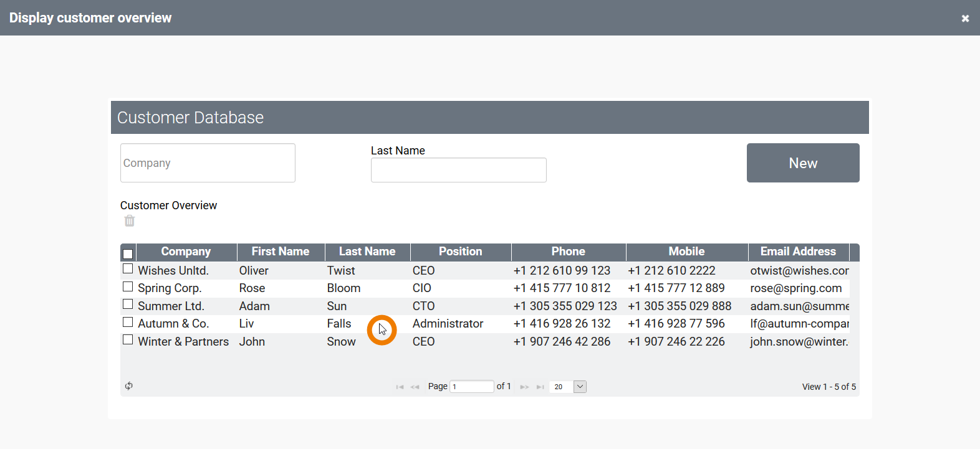
Task: Click last name Bloom
Action: 343,288
